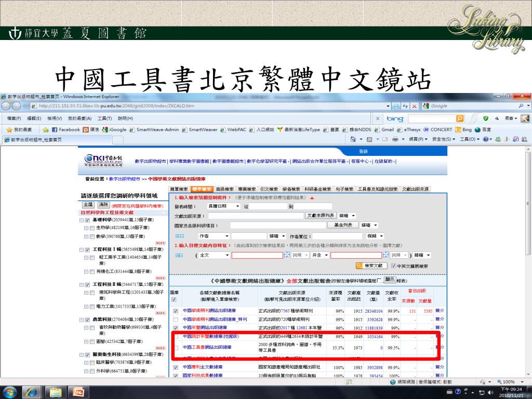Click the Home icon in command bar
Viewport: 532px width, 399px height.
353,139
